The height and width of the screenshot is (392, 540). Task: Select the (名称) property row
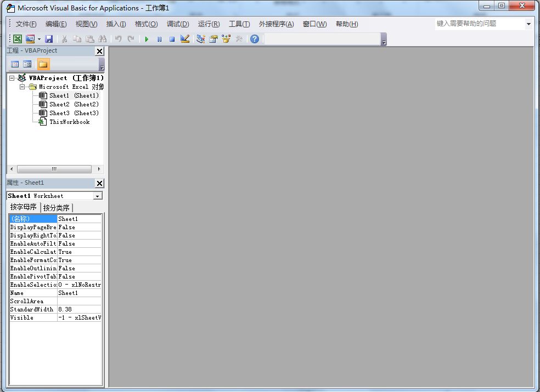(x=55, y=219)
